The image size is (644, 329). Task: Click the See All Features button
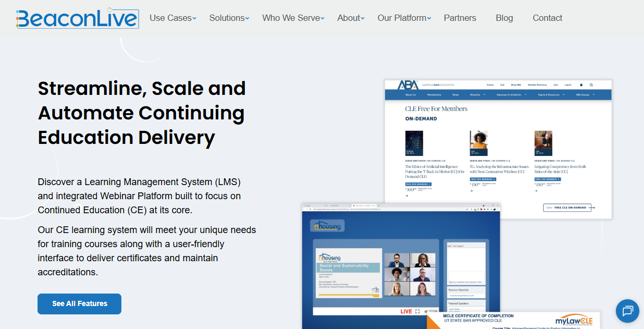79,304
